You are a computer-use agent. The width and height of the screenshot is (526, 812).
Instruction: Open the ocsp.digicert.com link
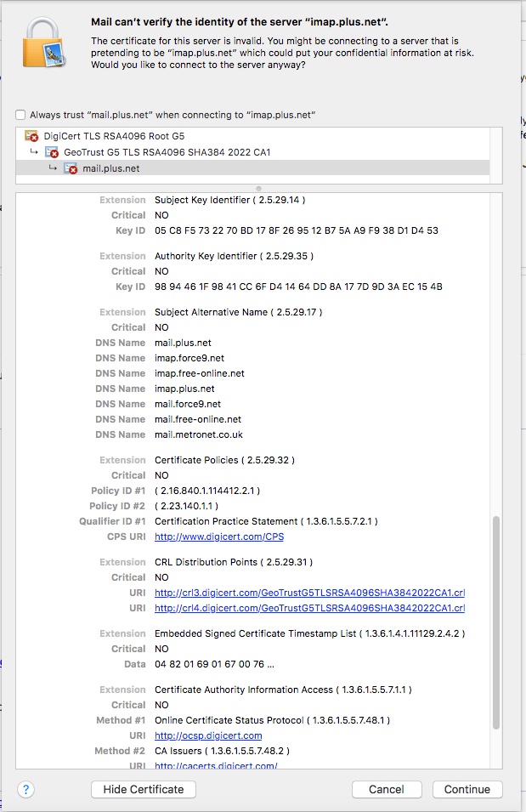coord(208,735)
